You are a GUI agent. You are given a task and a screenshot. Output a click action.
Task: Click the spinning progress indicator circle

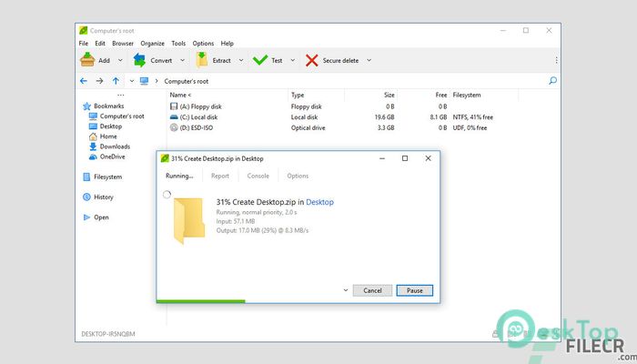pos(167,195)
